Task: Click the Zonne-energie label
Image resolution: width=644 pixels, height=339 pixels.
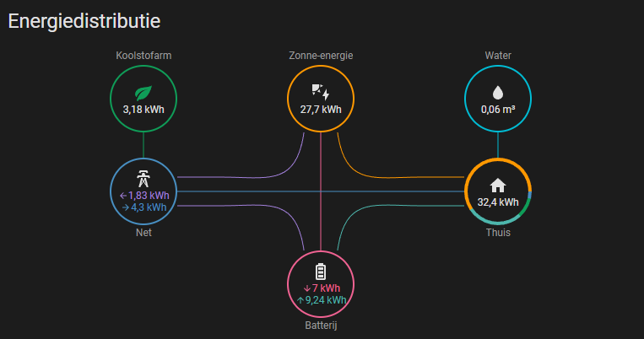Action: coord(321,56)
